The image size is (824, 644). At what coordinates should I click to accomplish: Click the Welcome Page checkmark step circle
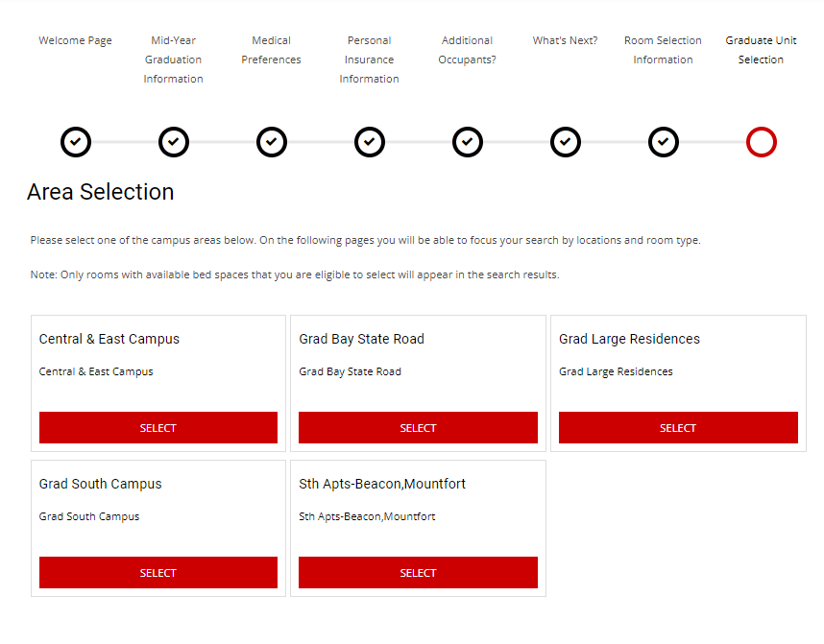(76, 142)
